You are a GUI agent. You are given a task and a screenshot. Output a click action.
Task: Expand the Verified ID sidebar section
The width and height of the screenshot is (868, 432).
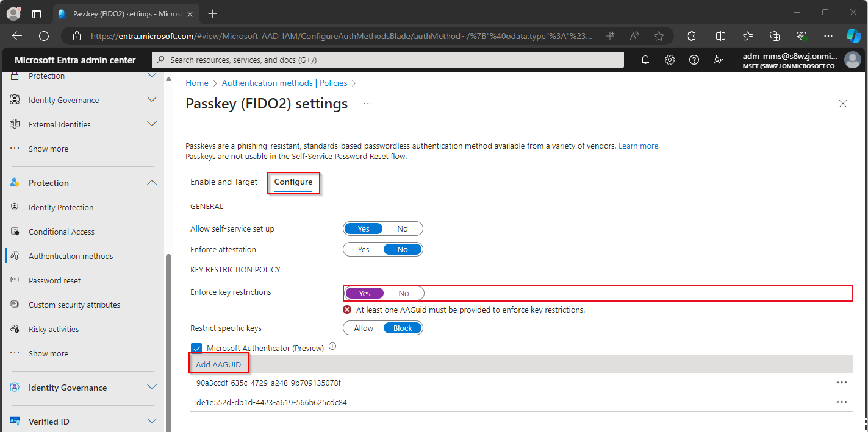pyautogui.click(x=152, y=422)
